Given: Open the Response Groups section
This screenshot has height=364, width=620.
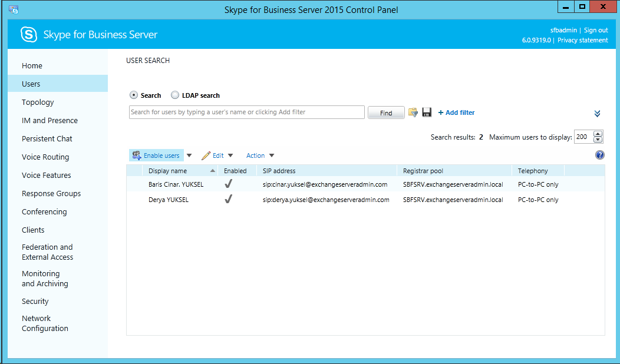Looking at the screenshot, I should [51, 193].
